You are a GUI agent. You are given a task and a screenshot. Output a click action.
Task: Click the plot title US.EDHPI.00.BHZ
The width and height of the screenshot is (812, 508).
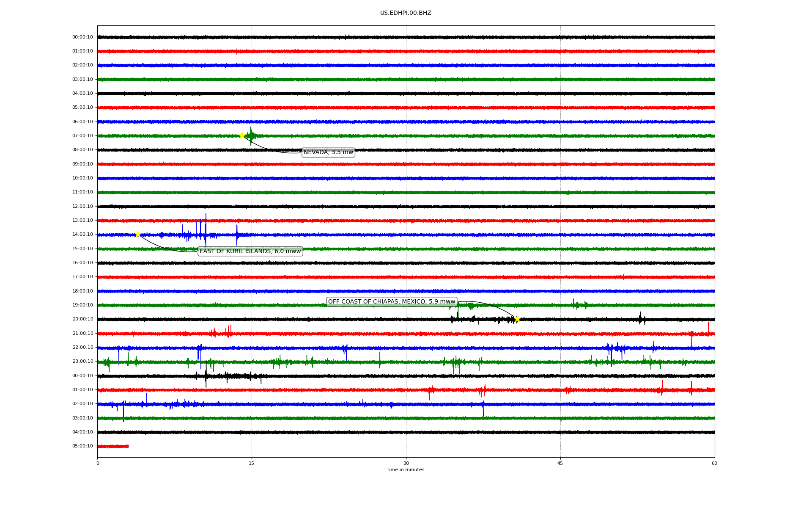point(406,13)
